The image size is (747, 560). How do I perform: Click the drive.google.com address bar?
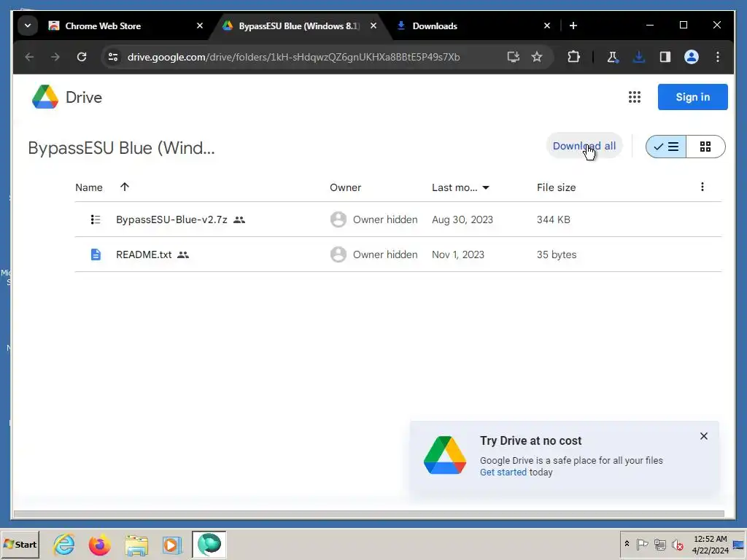(x=293, y=57)
